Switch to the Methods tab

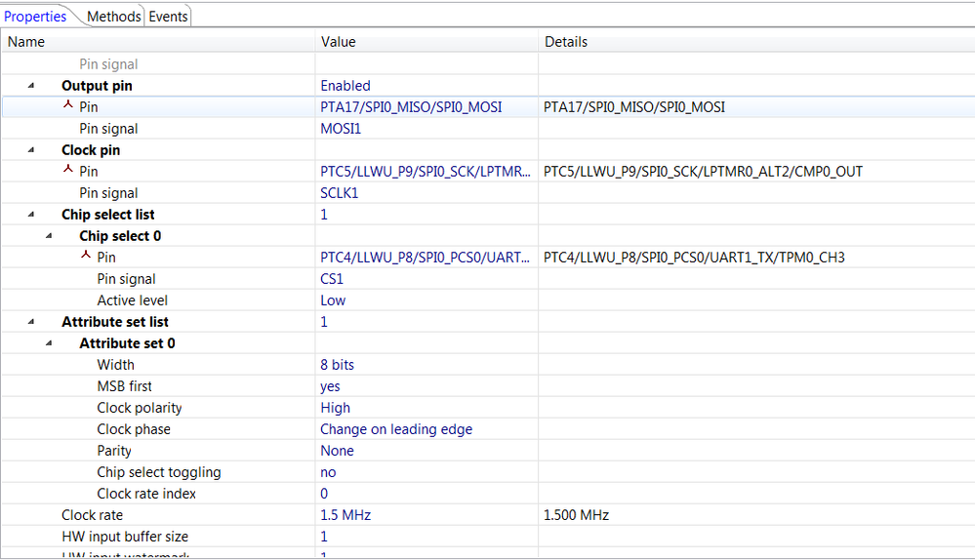tap(113, 17)
